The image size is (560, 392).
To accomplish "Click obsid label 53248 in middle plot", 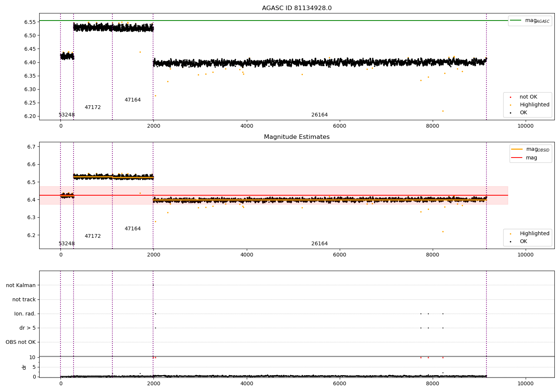I will pyautogui.click(x=66, y=244).
